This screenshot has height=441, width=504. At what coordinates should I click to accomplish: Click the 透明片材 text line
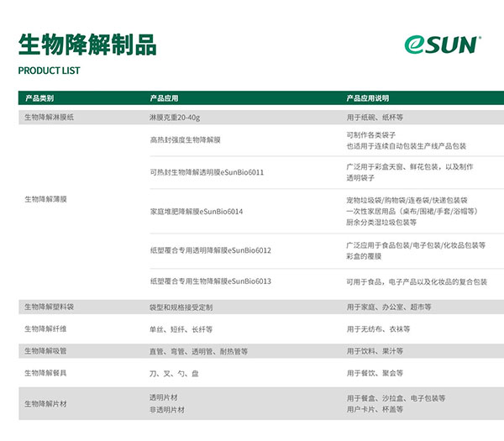pos(164,397)
